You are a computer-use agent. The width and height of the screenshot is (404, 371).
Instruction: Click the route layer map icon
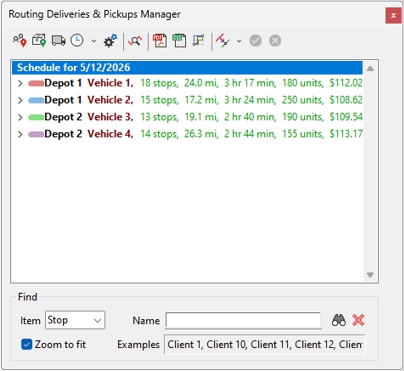pos(199,41)
